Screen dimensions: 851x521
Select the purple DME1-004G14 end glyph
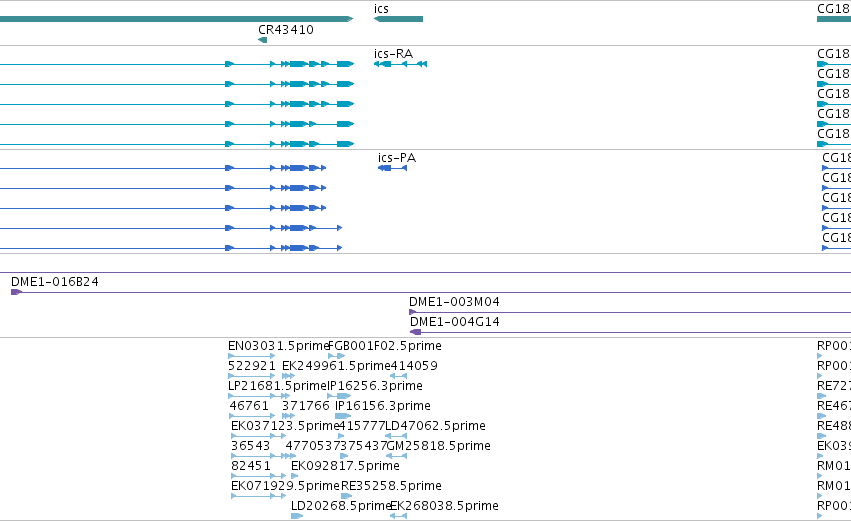[415, 332]
